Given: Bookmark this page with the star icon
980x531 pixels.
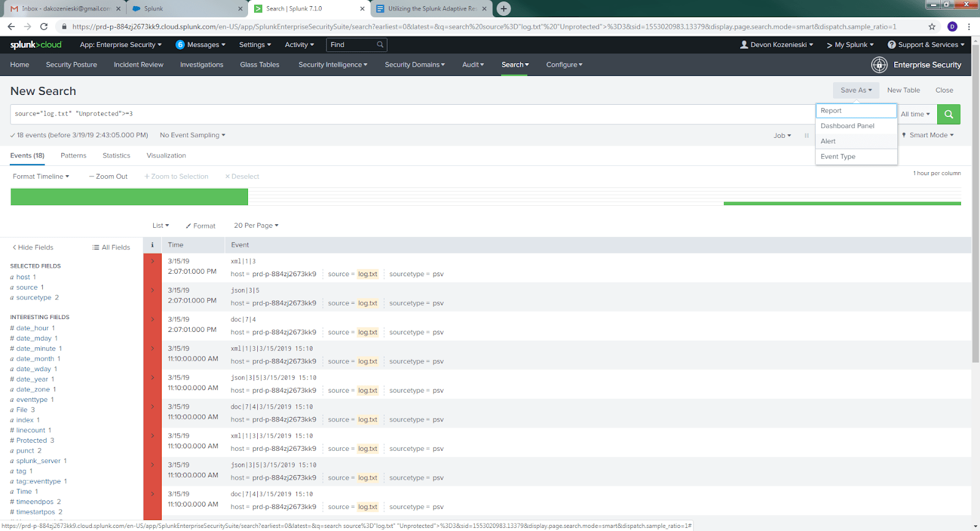Looking at the screenshot, I should (x=932, y=26).
